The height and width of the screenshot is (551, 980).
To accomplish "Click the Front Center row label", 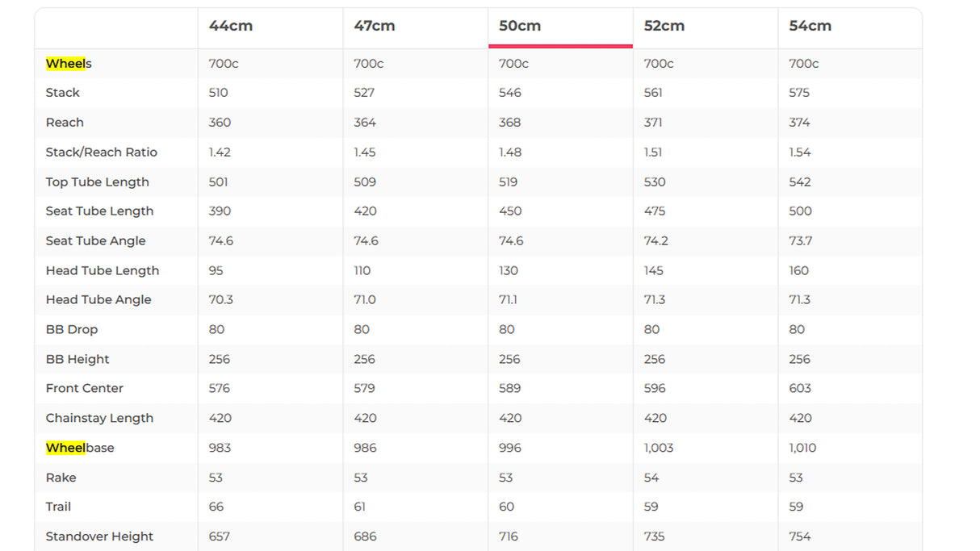I will (x=85, y=389).
